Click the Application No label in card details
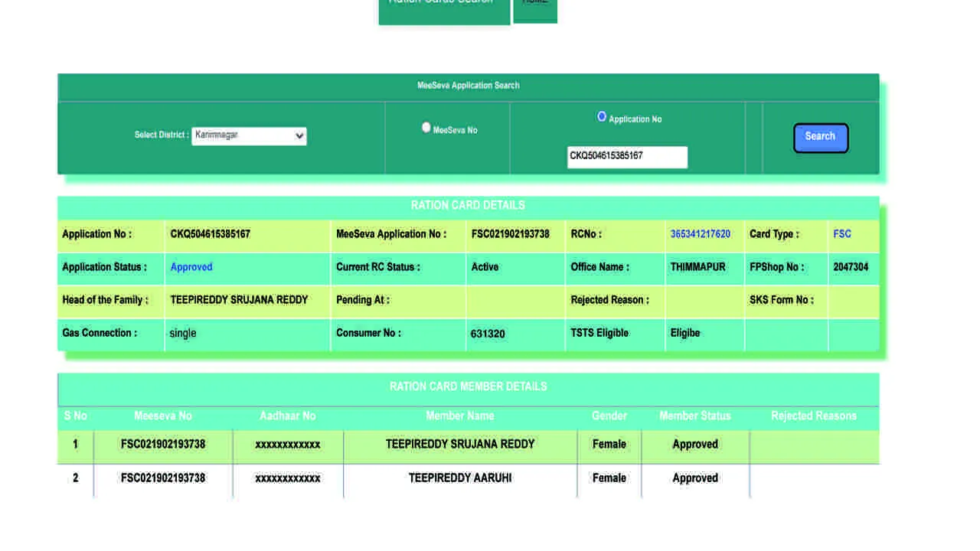 pyautogui.click(x=96, y=234)
